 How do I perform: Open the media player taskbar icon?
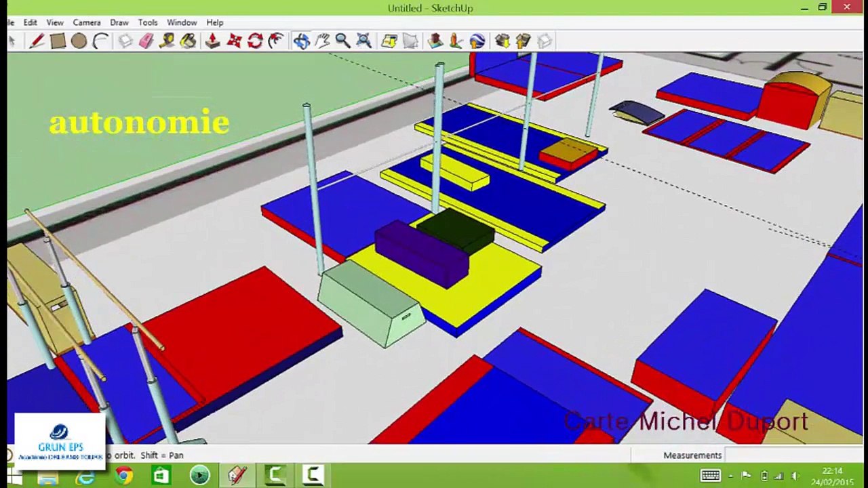tap(199, 476)
